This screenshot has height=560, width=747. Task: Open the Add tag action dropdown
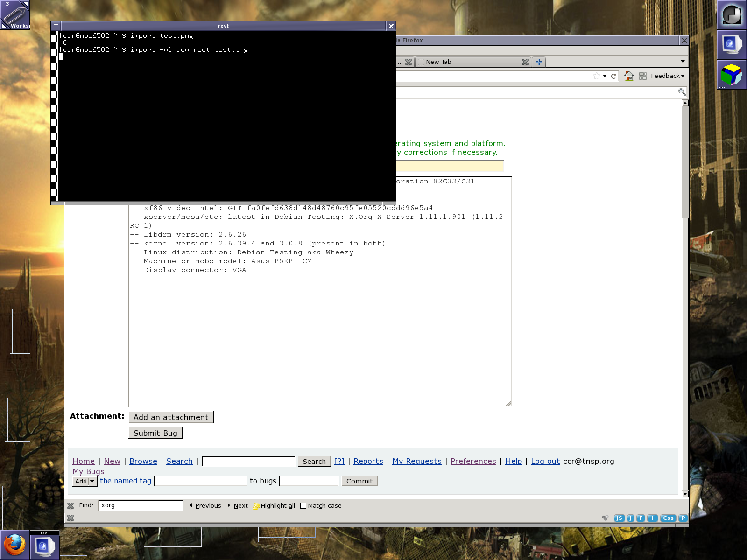[85, 481]
